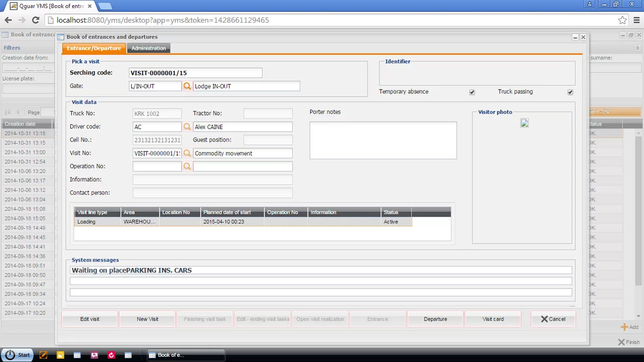Click the Add plus icon

pyautogui.click(x=623, y=327)
